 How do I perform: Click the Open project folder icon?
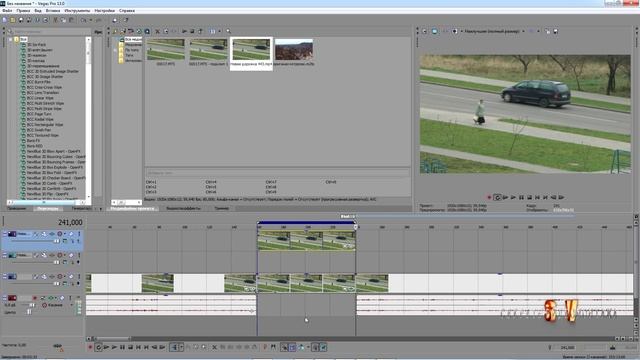pyautogui.click(x=13, y=20)
